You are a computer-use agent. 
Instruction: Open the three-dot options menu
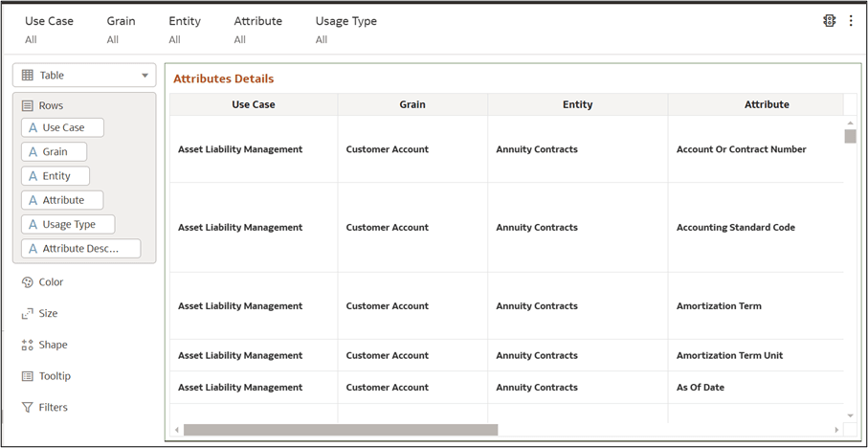pyautogui.click(x=851, y=21)
